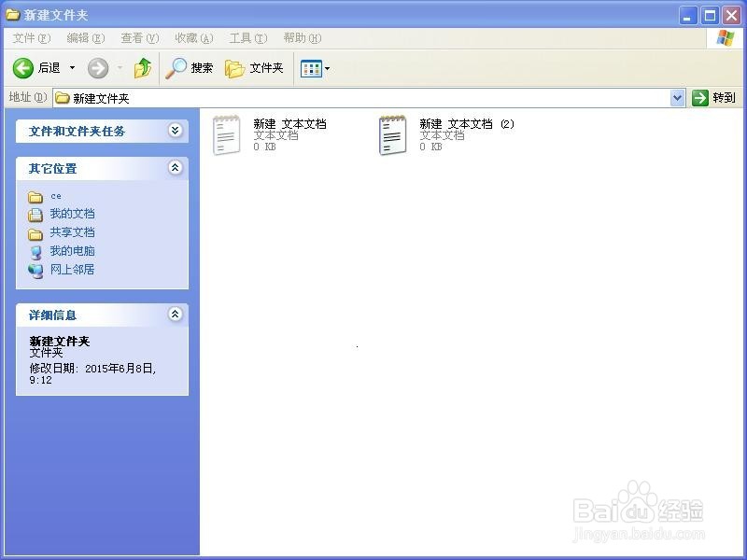Open the 工具(T) menu

(248, 38)
